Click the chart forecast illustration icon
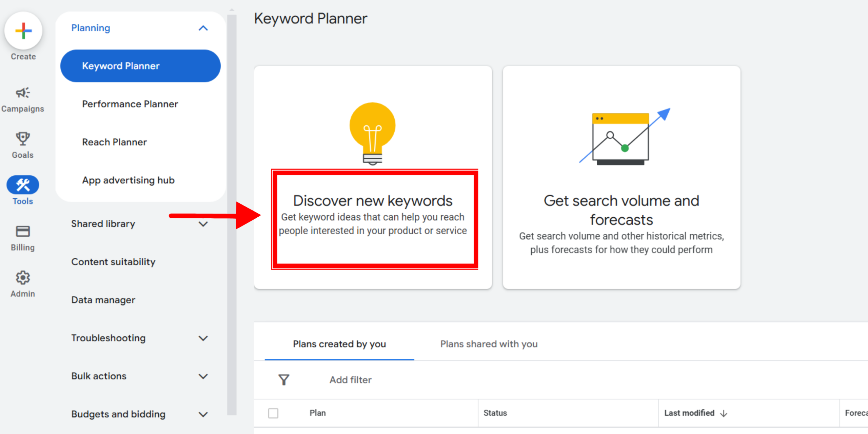 [x=625, y=136]
